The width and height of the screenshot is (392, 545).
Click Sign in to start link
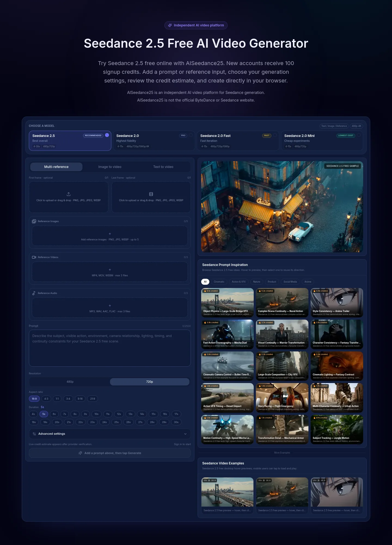(182, 444)
